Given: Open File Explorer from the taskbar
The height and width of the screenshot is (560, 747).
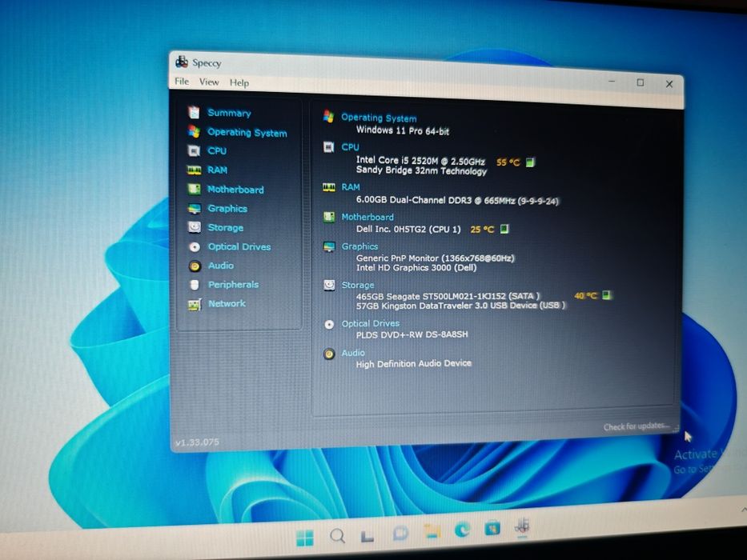Looking at the screenshot, I should pyautogui.click(x=432, y=531).
